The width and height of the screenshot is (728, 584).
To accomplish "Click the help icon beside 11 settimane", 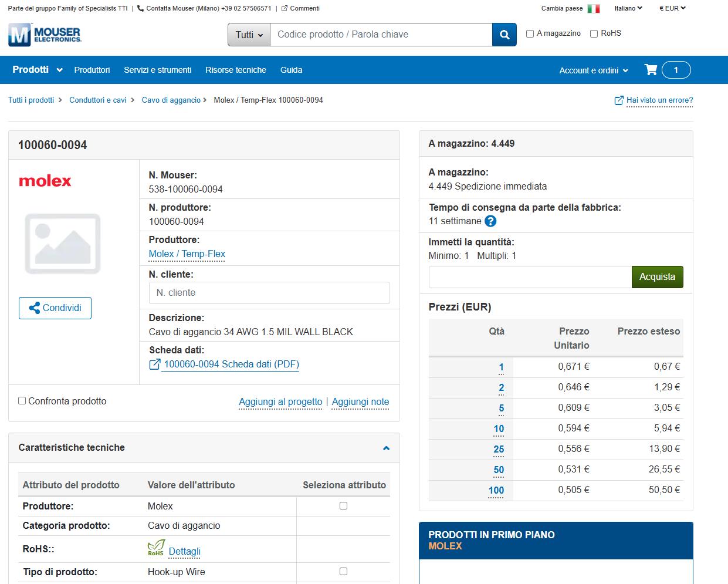I will [491, 221].
